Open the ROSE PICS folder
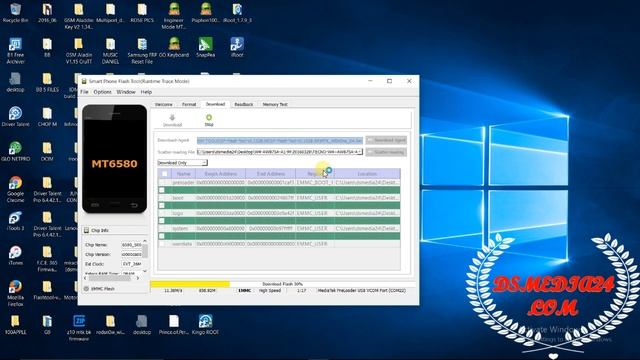 tap(142, 13)
